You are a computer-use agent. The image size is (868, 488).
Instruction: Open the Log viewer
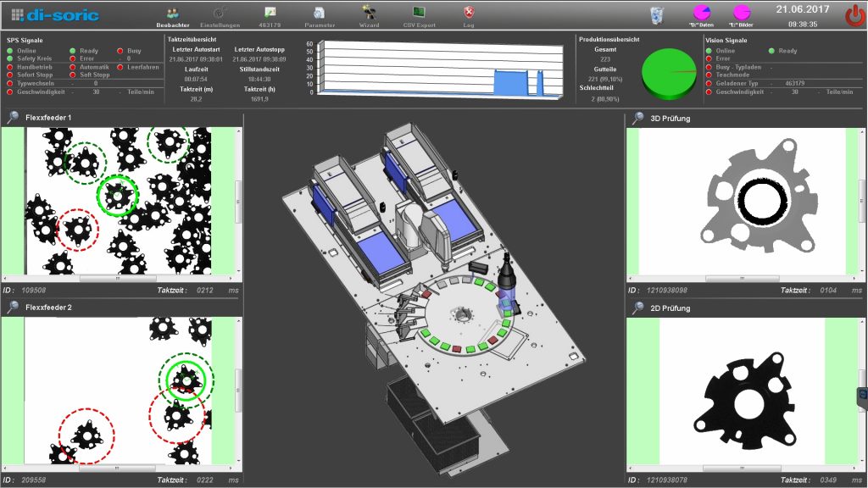click(469, 14)
